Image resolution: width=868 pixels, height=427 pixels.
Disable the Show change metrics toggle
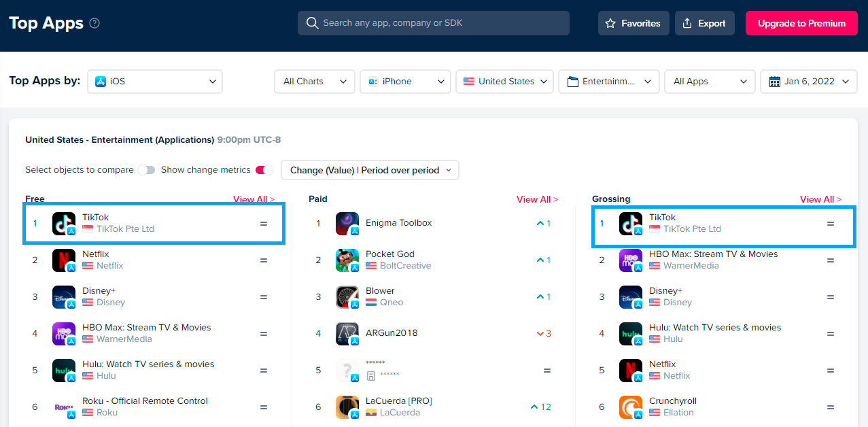[264, 170]
